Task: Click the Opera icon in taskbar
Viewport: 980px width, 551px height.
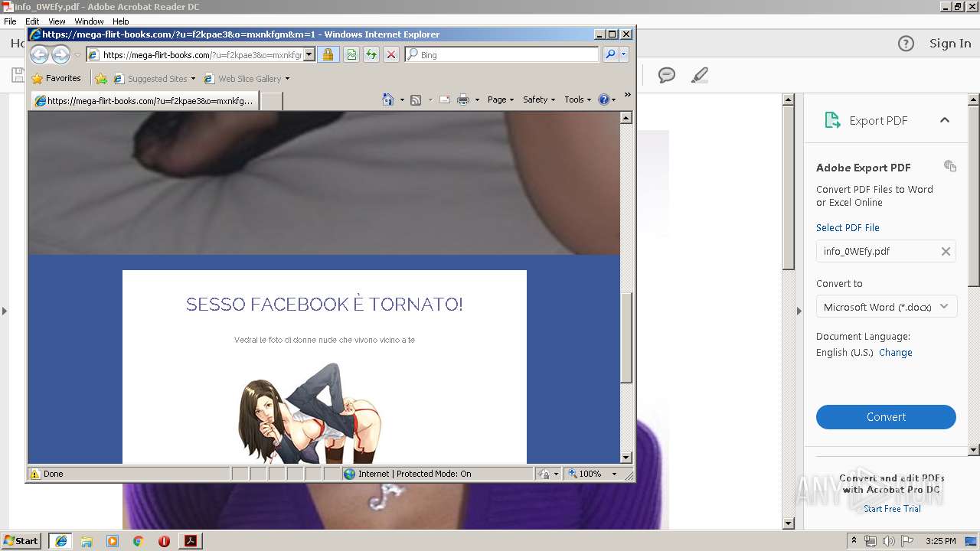Action: pos(164,541)
